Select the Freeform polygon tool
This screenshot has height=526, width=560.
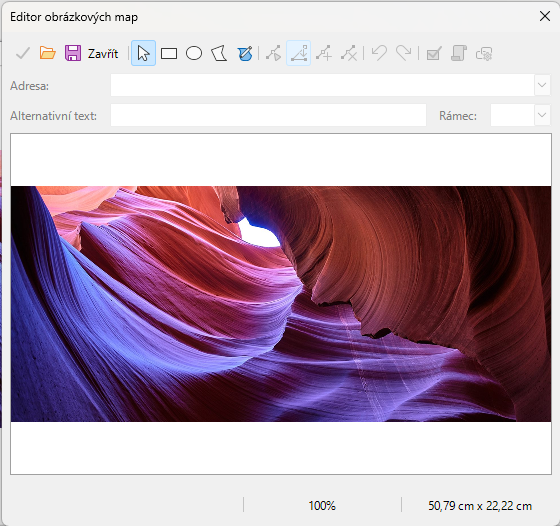(x=245, y=54)
